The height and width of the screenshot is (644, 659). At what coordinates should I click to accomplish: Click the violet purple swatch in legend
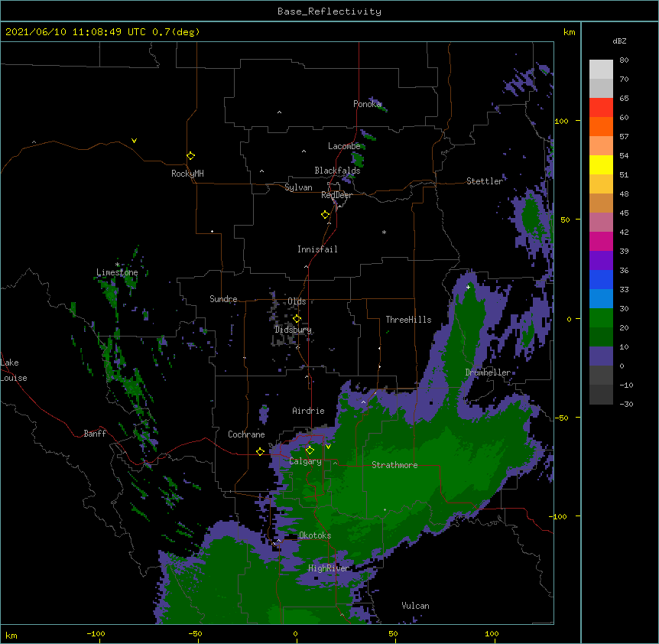coord(601,261)
